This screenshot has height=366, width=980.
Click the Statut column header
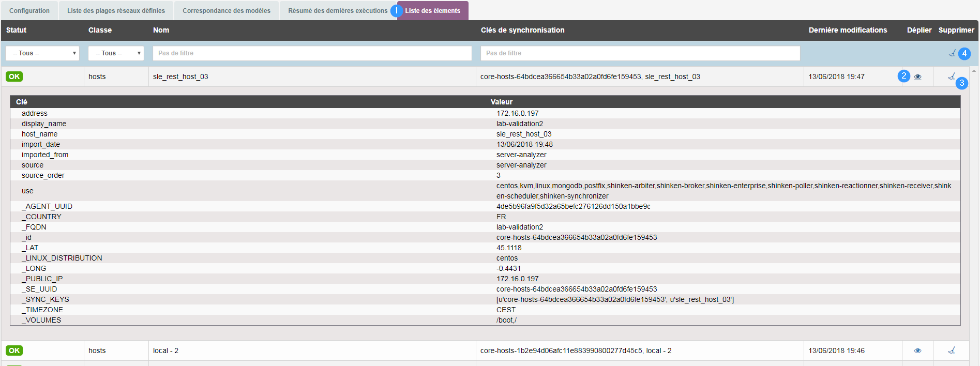tap(16, 30)
